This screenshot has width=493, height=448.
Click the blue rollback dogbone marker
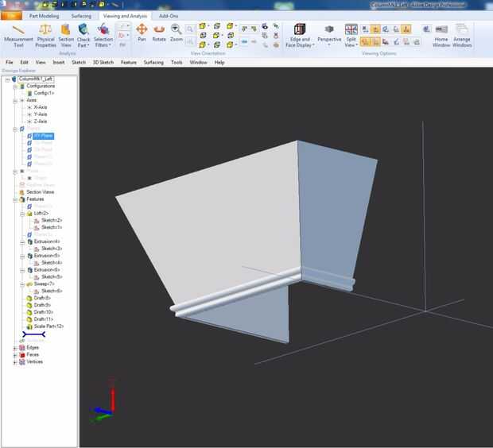tap(33, 334)
